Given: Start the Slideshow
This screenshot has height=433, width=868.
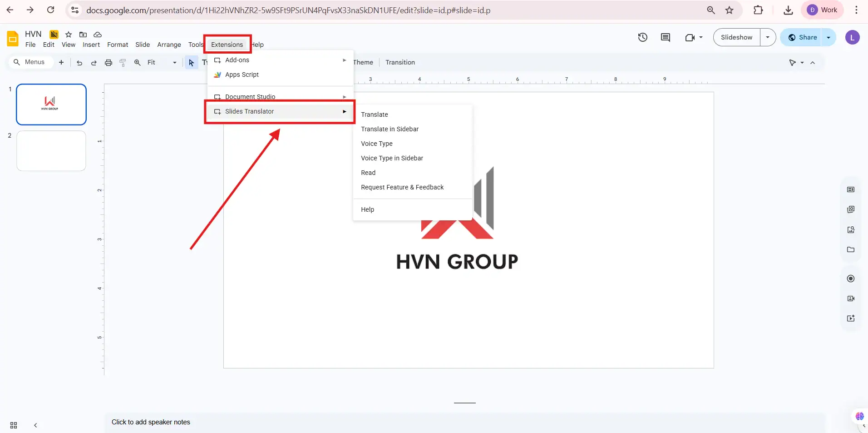Looking at the screenshot, I should pyautogui.click(x=735, y=38).
